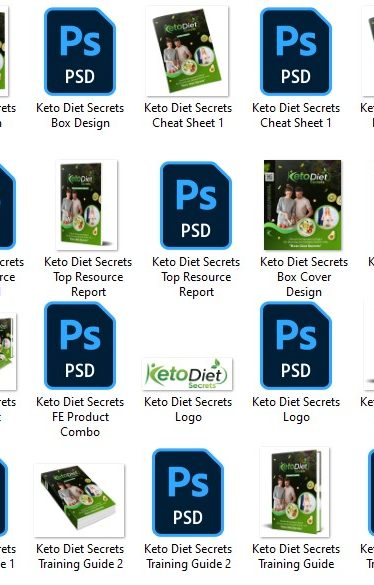This screenshot has height=585, width=374.
Task: Click the Box Cover Design file name label
Action: coord(304,277)
